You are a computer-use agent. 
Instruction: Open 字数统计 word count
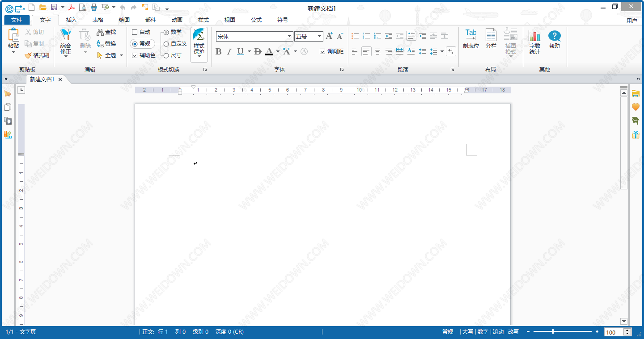coord(534,42)
